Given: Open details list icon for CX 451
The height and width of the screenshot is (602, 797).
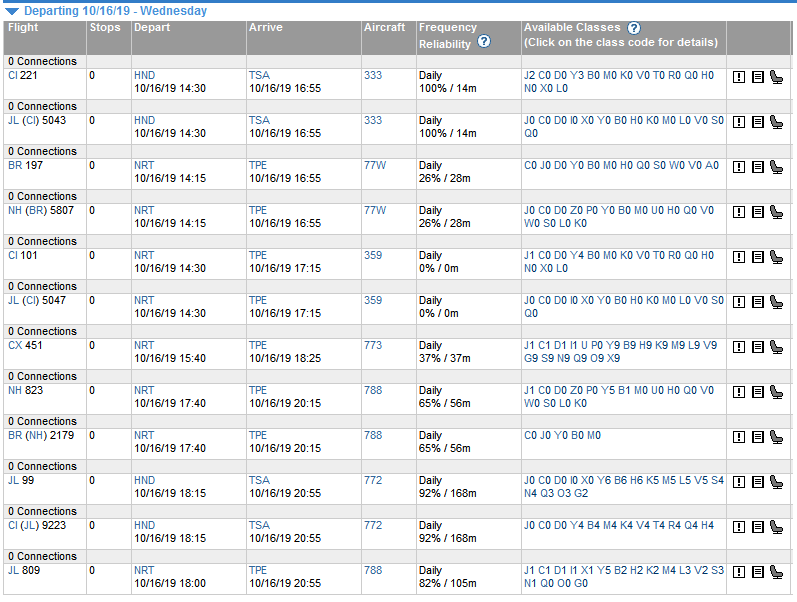Looking at the screenshot, I should click(x=758, y=347).
